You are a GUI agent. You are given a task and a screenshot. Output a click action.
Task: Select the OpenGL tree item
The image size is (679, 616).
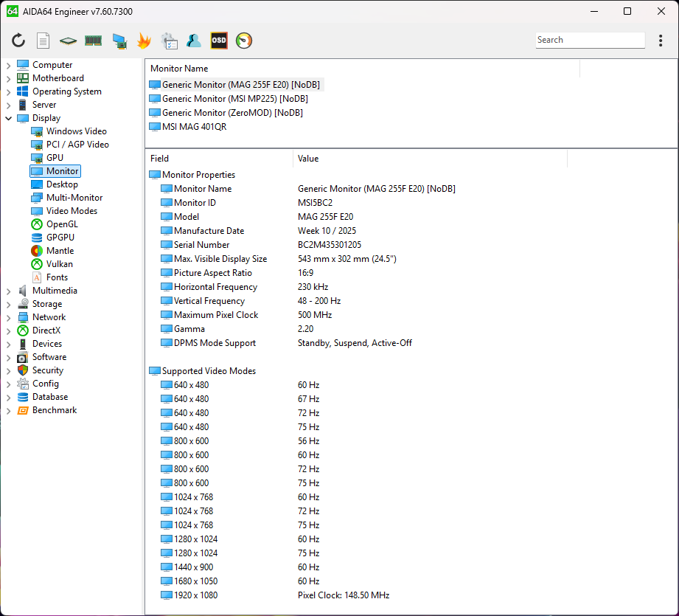pos(55,224)
